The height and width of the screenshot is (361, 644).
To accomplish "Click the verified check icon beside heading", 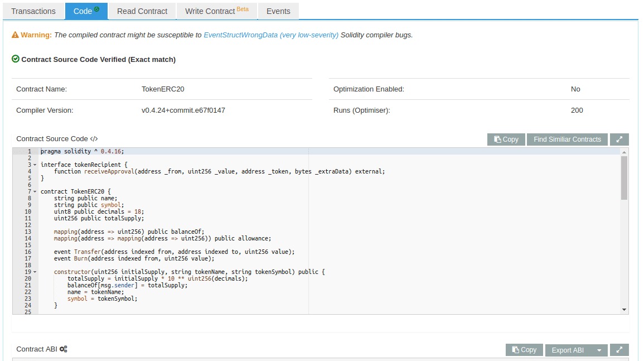I will pyautogui.click(x=16, y=59).
